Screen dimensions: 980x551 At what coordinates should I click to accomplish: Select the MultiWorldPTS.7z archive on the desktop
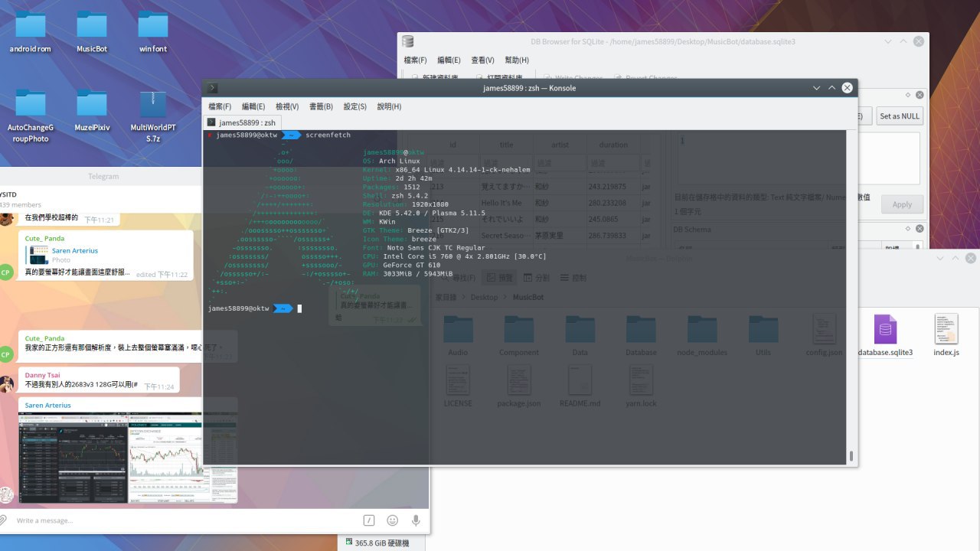click(x=153, y=116)
